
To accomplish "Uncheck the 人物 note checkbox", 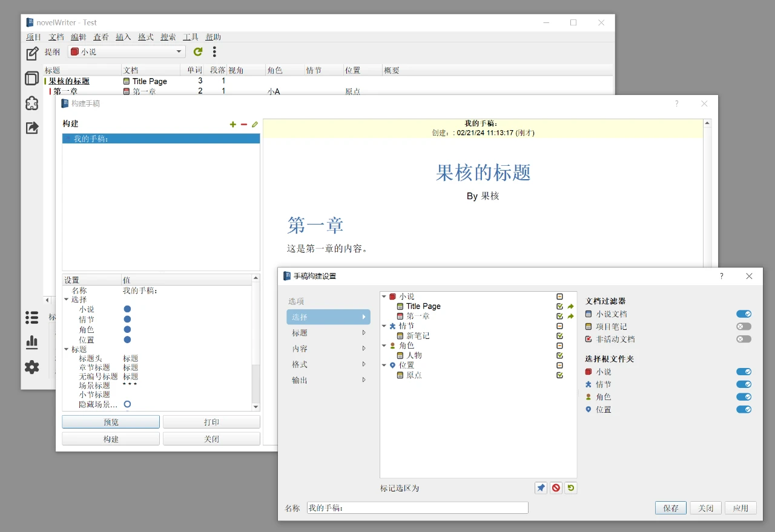I will pos(559,355).
